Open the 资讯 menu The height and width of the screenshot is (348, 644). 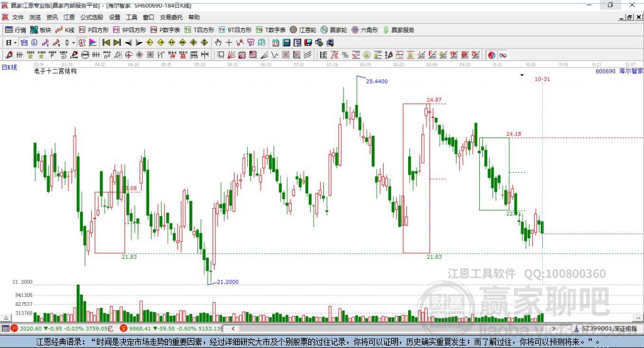click(x=52, y=17)
